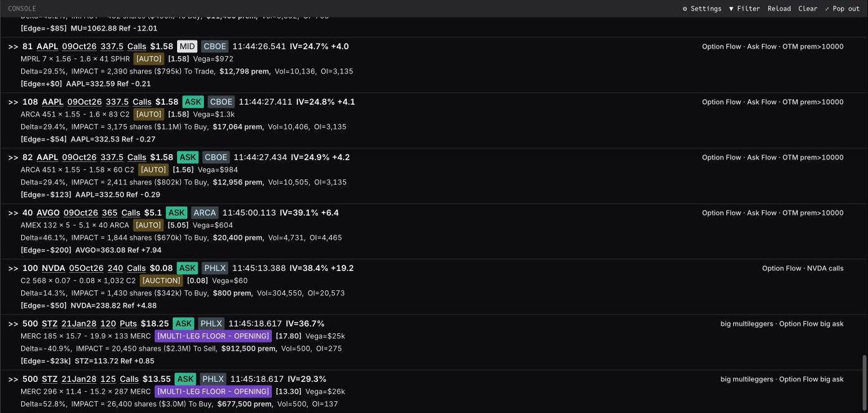Click the Reload button
The width and height of the screenshot is (868, 413).
(779, 9)
